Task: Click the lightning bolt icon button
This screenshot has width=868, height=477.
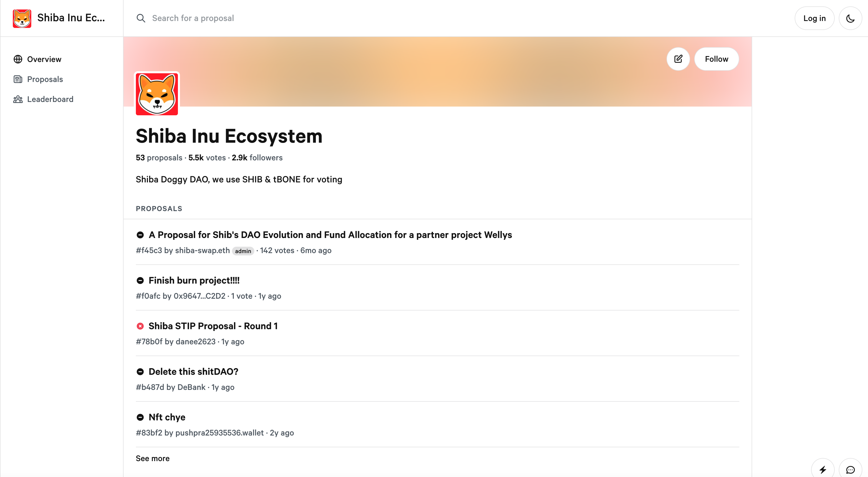Action: 823,469
